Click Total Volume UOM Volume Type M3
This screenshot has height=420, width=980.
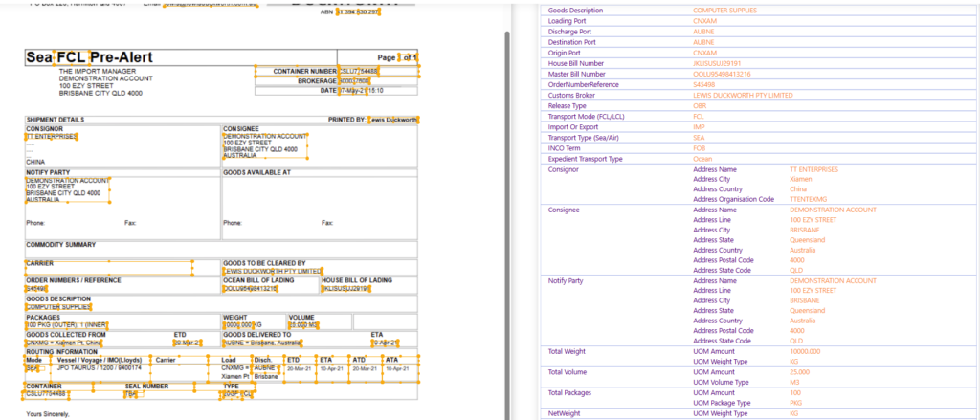(x=794, y=382)
